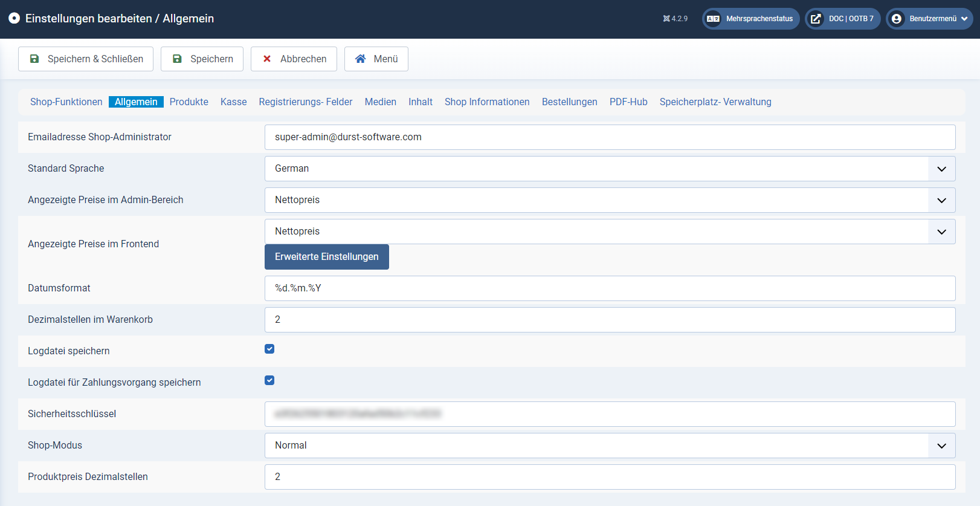Click the Dezimalstellen im Warenkorb field

(610, 320)
